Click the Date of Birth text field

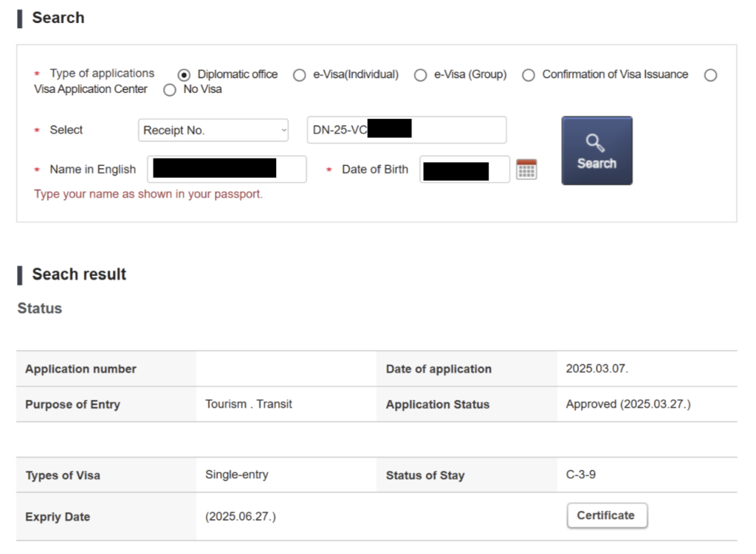[x=464, y=170]
